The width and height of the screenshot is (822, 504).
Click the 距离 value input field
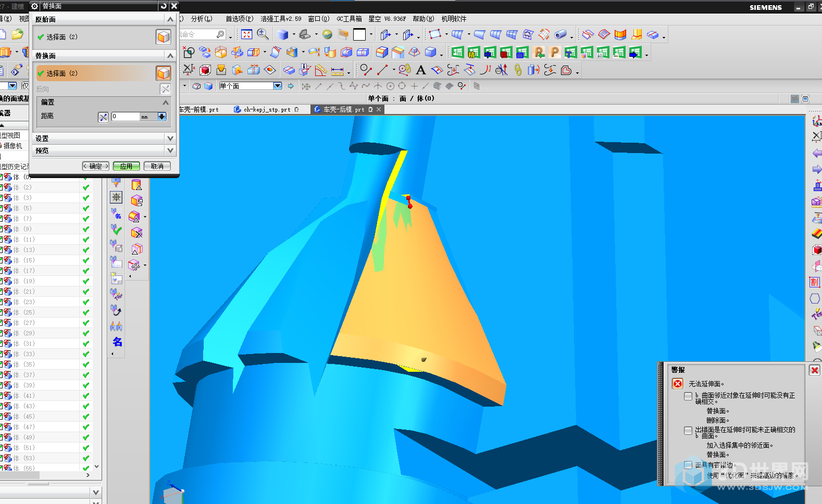[x=126, y=117]
